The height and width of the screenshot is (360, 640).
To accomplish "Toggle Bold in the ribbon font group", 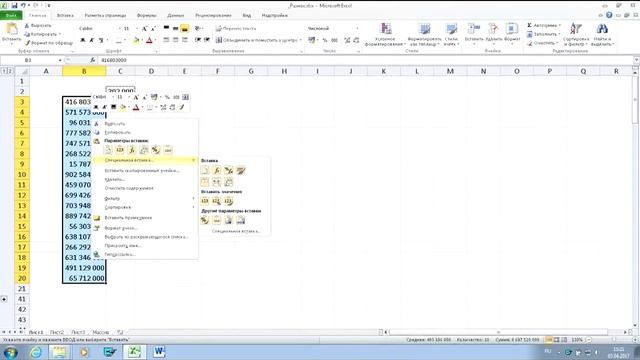I will [x=83, y=40].
